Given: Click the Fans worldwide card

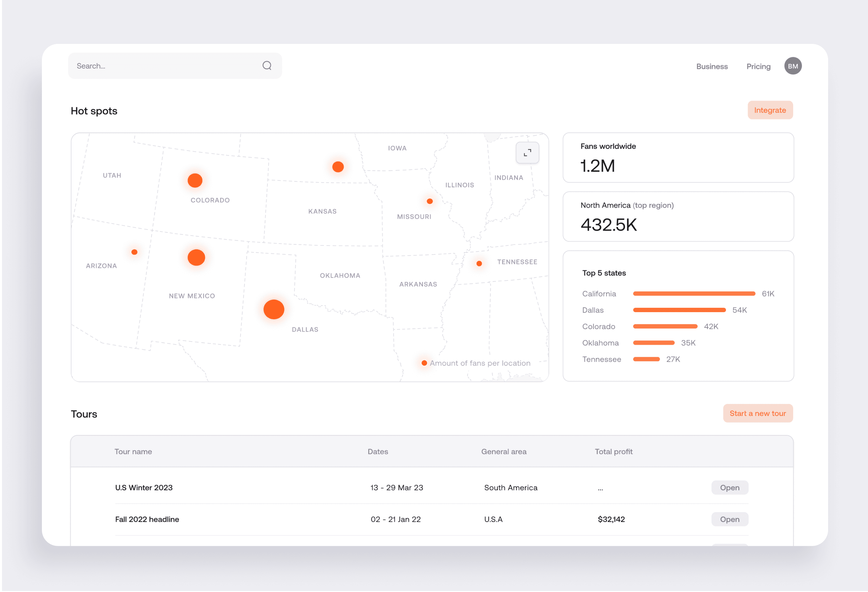Looking at the screenshot, I should pos(678,157).
